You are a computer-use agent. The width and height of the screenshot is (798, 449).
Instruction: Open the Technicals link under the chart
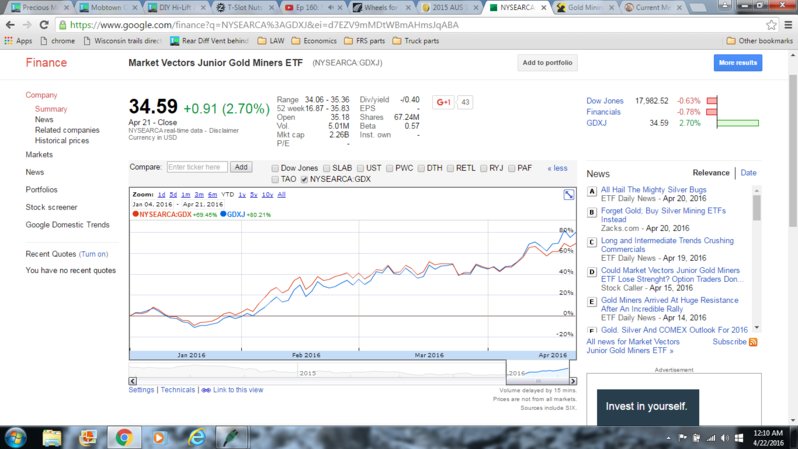(178, 389)
